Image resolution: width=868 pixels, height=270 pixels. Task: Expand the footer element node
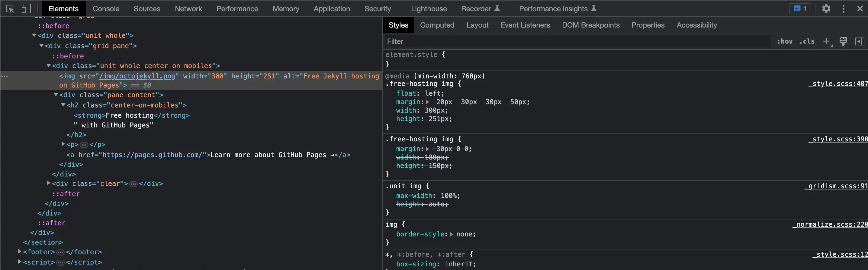pos(20,252)
